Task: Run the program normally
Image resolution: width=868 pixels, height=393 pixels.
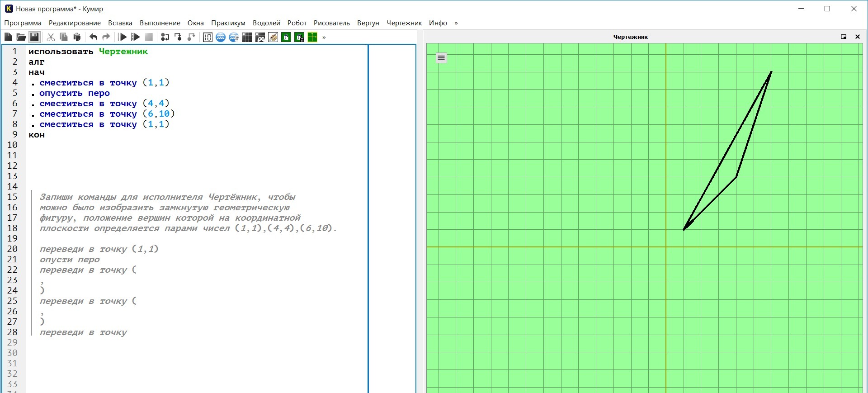Action: 123,37
